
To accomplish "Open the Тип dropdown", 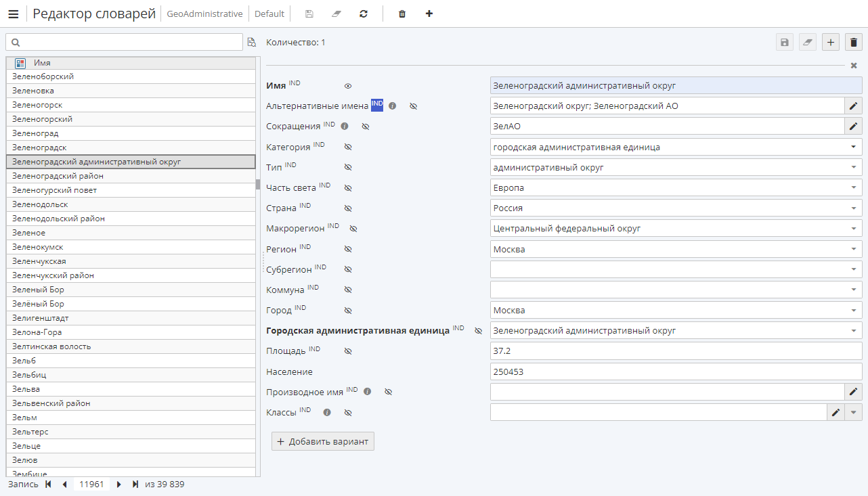I will [x=854, y=167].
